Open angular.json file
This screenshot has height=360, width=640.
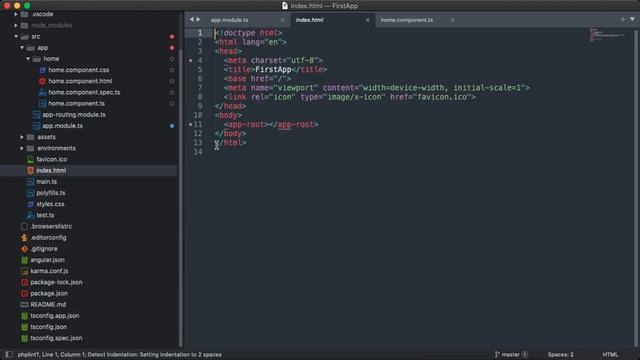tap(47, 260)
